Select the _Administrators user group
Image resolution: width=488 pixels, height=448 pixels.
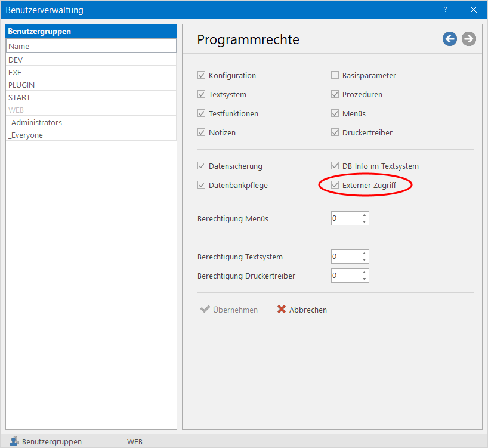pyautogui.click(x=36, y=122)
